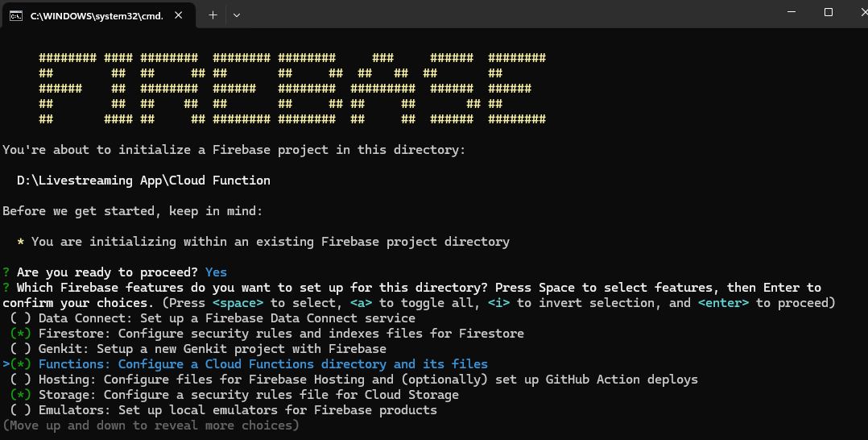The image size is (868, 440).
Task: Maximize the terminal window
Action: pyautogui.click(x=828, y=12)
